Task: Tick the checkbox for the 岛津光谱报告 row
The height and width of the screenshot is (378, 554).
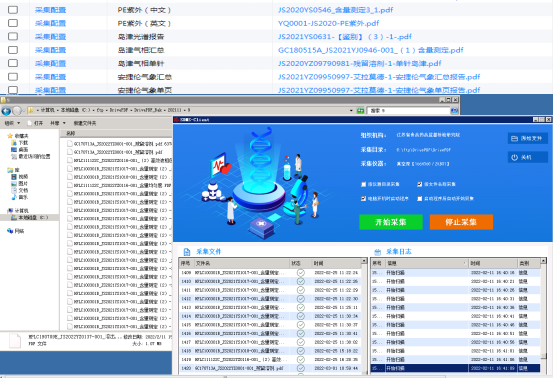Action: [x=13, y=36]
